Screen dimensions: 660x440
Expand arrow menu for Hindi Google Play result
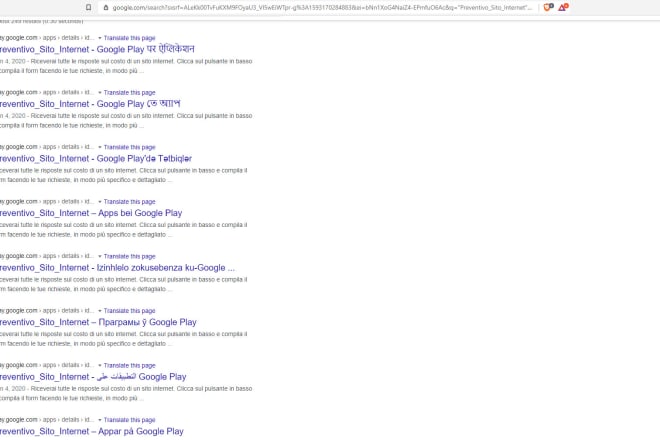[100, 38]
